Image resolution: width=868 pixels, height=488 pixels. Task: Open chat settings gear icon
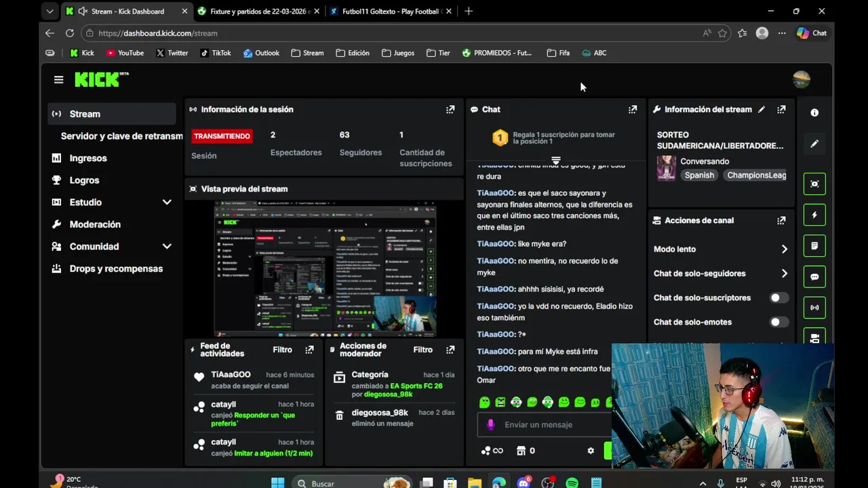tap(591, 451)
